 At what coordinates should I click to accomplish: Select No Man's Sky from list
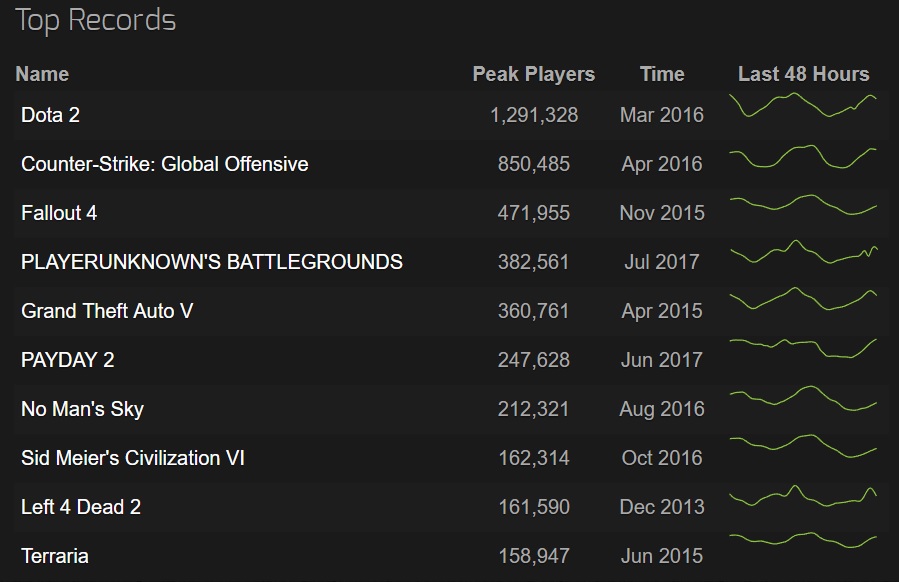click(82, 409)
